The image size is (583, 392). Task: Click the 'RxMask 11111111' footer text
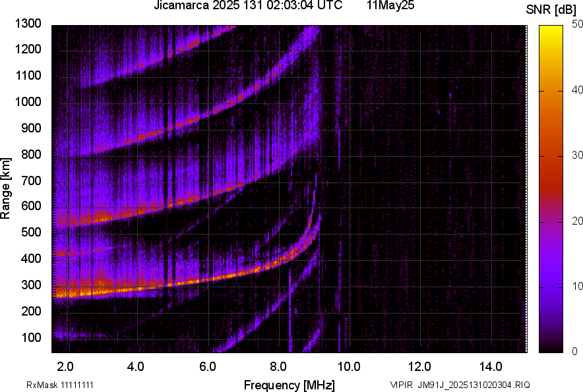[x=60, y=385]
